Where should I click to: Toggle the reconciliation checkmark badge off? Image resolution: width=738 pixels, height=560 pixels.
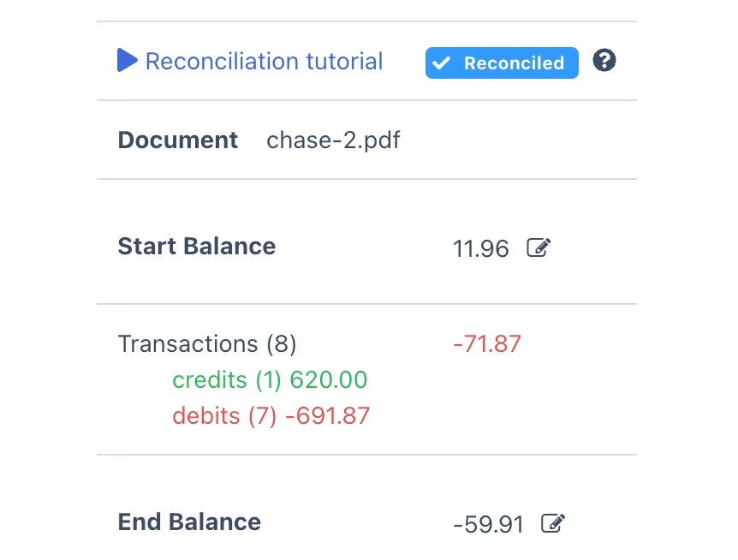(502, 63)
